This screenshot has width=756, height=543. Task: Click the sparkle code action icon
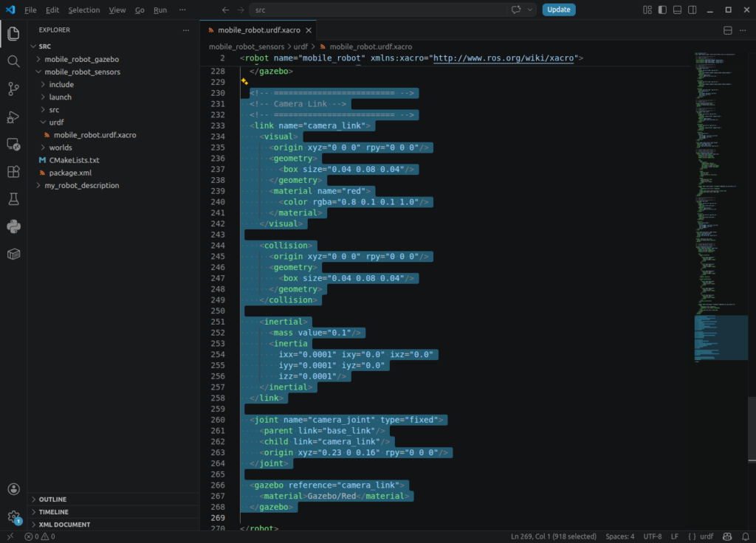click(244, 81)
